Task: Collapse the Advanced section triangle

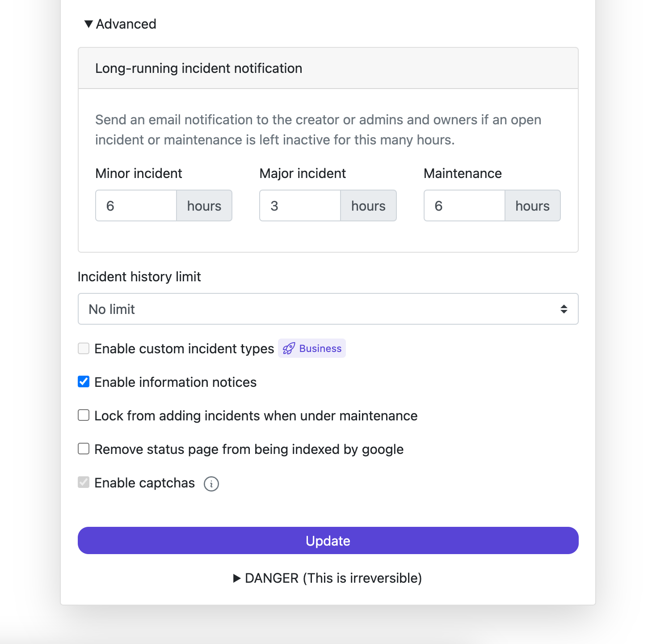Action: pyautogui.click(x=88, y=24)
